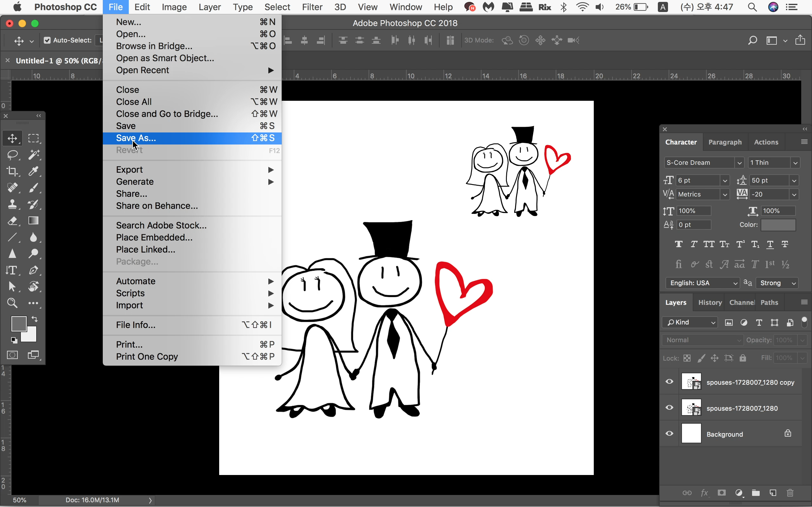Viewport: 812px width, 507px height.
Task: Select the Eyedropper tool
Action: [x=33, y=171]
